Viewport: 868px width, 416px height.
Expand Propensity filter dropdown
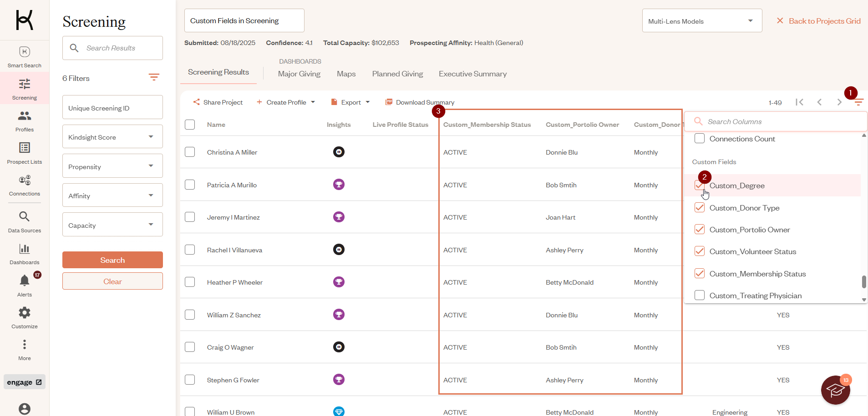[112, 166]
